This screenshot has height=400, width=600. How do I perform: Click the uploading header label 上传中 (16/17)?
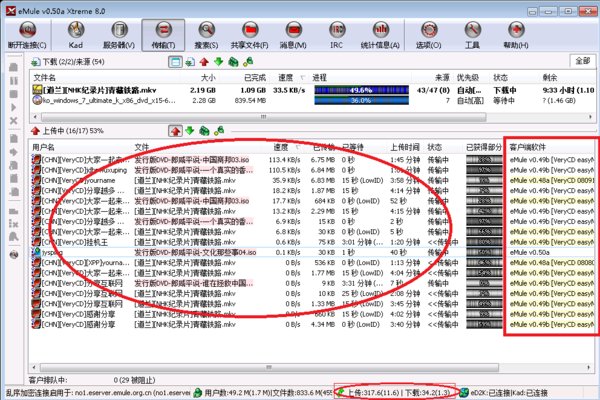[x=73, y=131]
